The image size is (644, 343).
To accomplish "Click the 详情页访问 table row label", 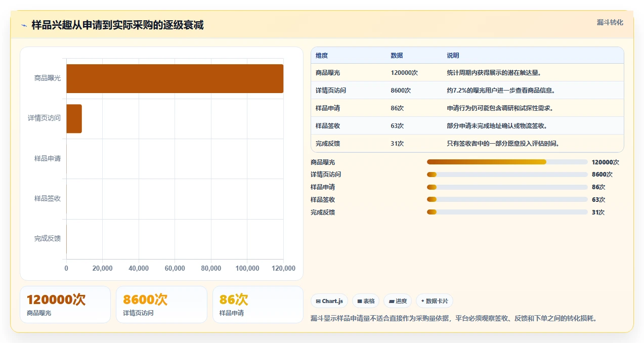I will [x=331, y=91].
